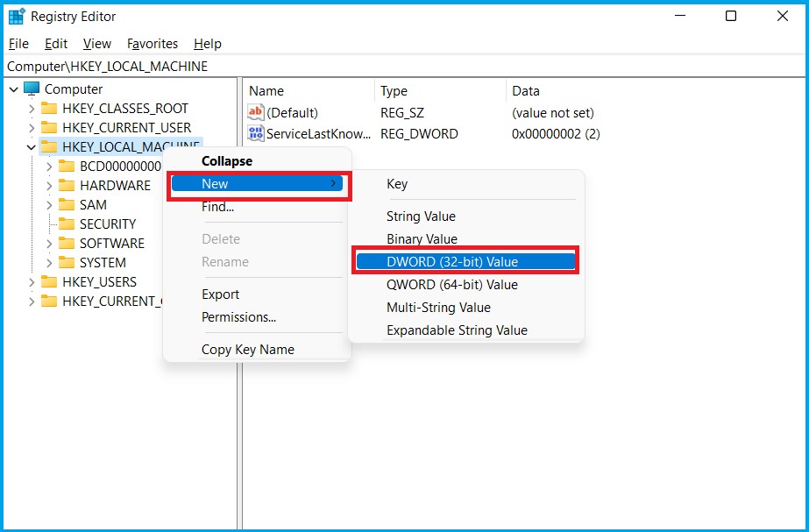Viewport: 809px width, 532px height.
Task: Click the ServiceLastKnown DWORD value icon
Action: tap(256, 133)
